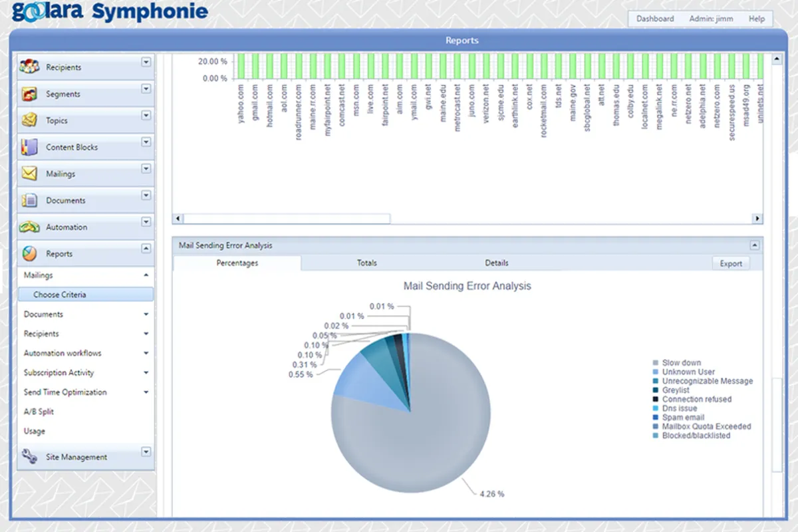Screen dimensions: 798x532
Task: Click the Reports page header title
Action: 462,41
